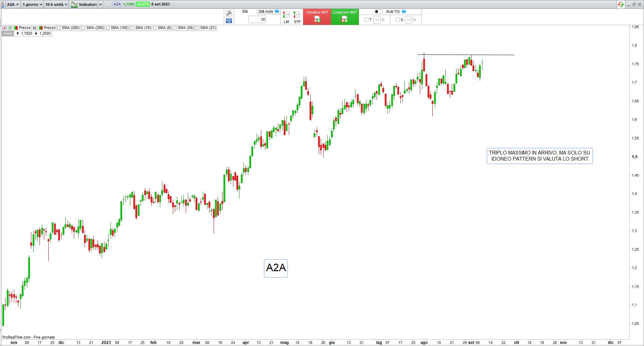This screenshot has height=346, width=644.
Task: Open the info icon next to Indicatori
Action: tap(108, 4)
